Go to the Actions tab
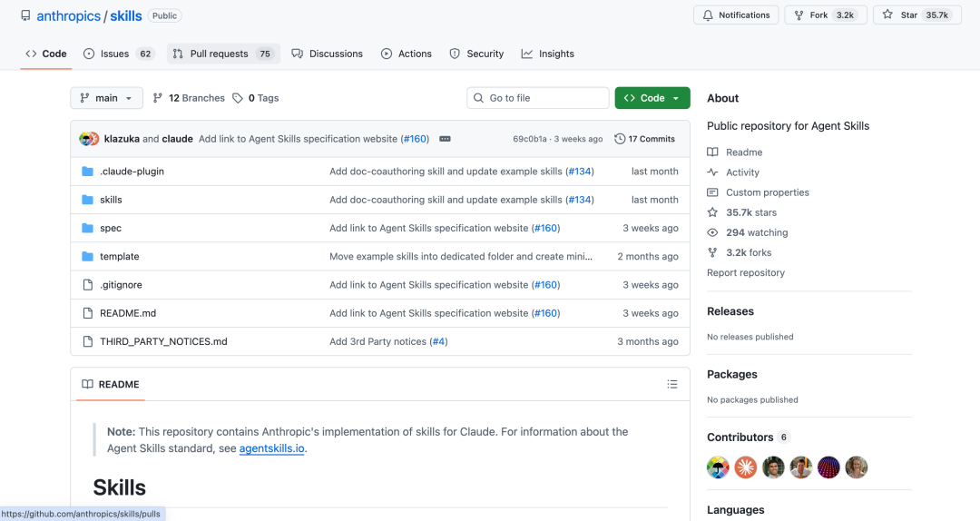Viewport: 980px width, 521px height. [x=406, y=54]
